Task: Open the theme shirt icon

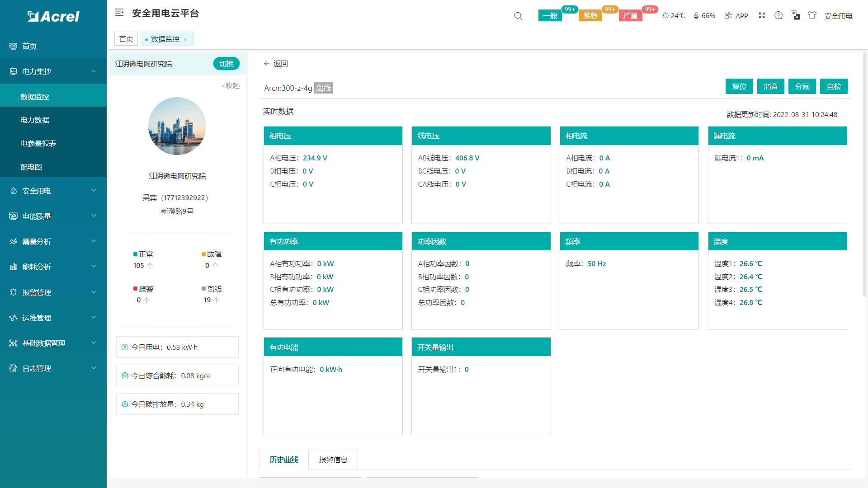Action: tap(812, 15)
